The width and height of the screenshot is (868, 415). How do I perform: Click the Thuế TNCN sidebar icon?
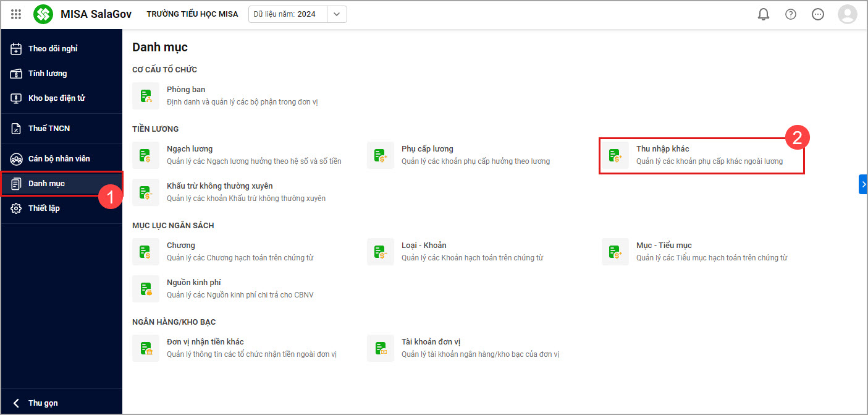[x=17, y=129]
